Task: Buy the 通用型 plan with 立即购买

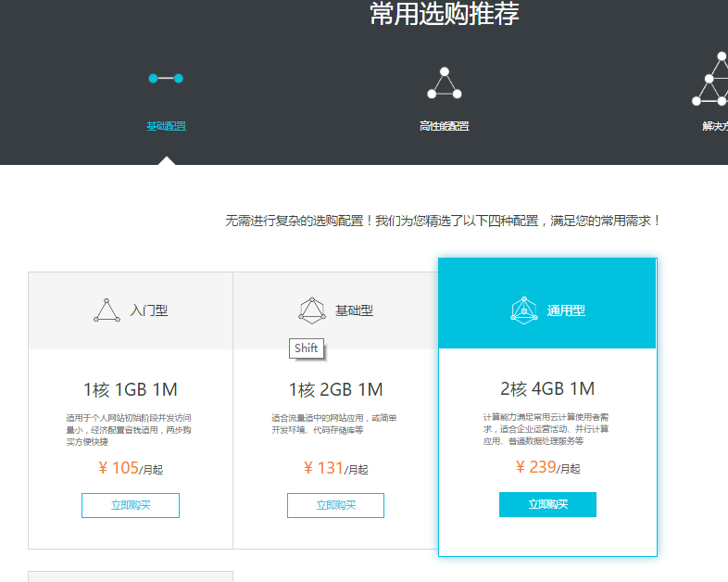Action: pos(548,504)
